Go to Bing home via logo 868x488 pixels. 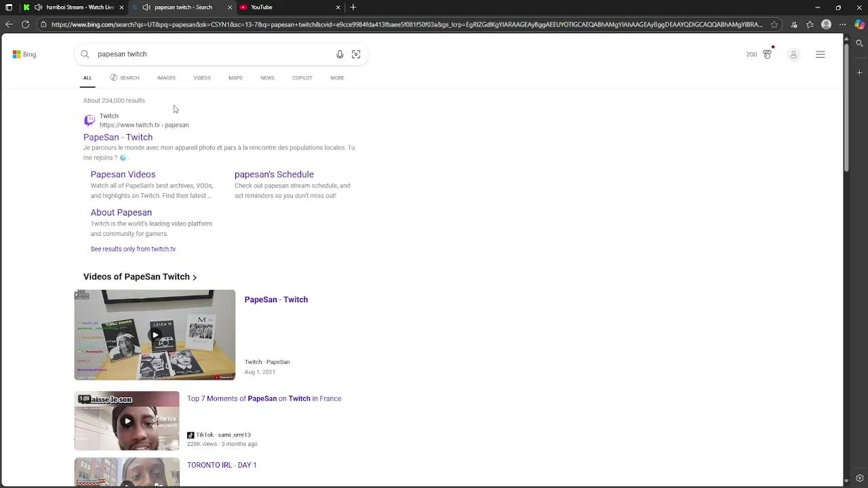(24, 54)
